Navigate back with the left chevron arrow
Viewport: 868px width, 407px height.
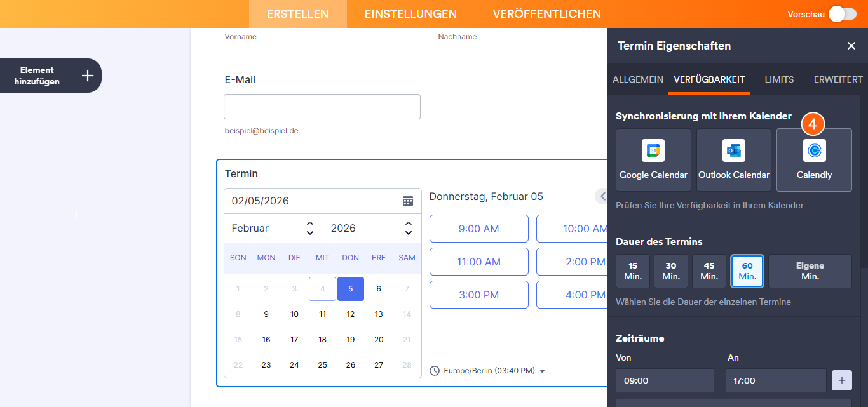602,196
